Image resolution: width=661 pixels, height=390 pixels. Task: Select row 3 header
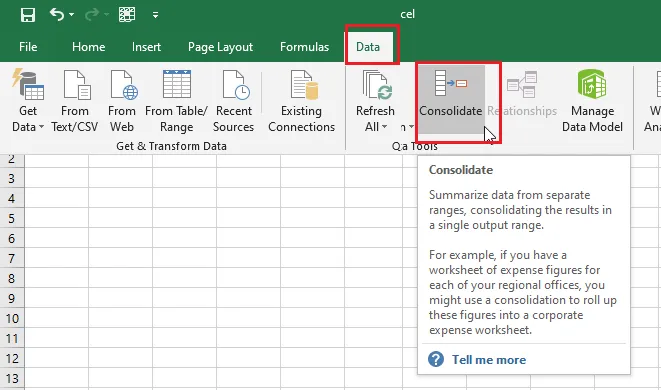click(12, 178)
